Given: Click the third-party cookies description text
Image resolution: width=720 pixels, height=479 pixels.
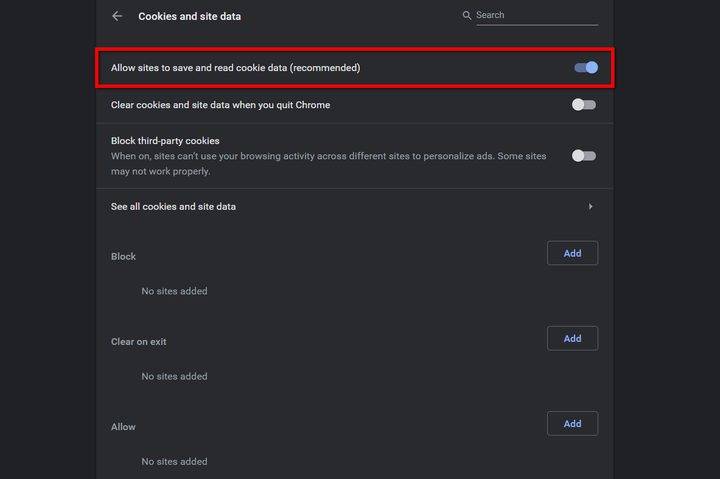Looking at the screenshot, I should (x=328, y=163).
